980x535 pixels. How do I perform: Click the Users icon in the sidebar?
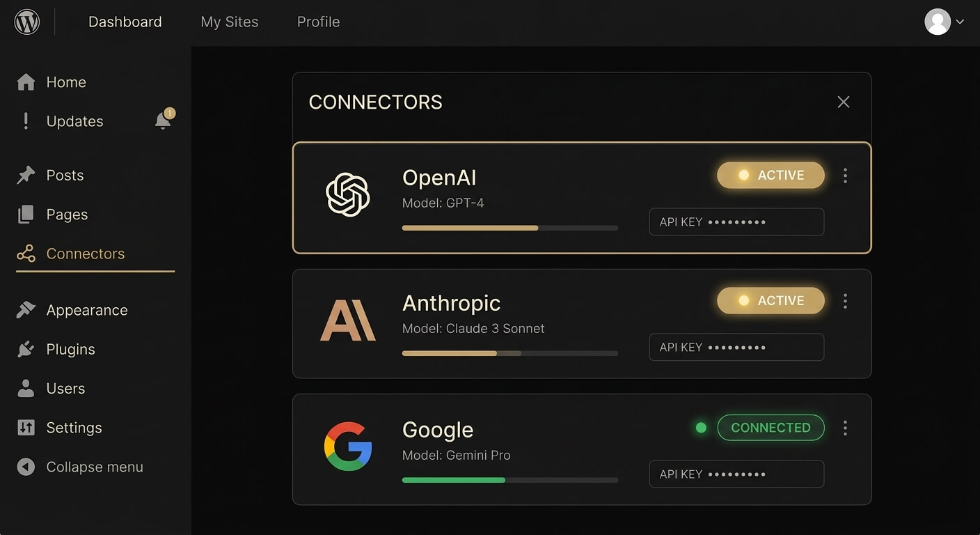pos(26,388)
